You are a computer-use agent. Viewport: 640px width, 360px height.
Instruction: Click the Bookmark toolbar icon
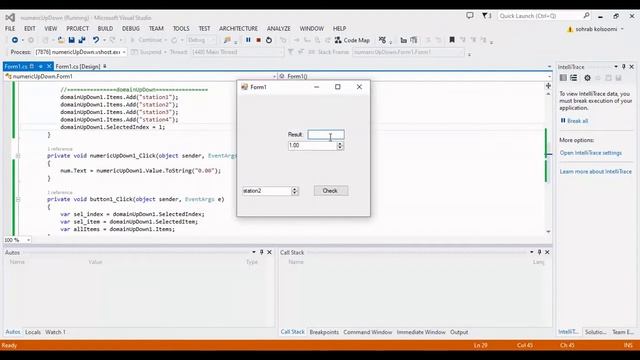[452, 40]
